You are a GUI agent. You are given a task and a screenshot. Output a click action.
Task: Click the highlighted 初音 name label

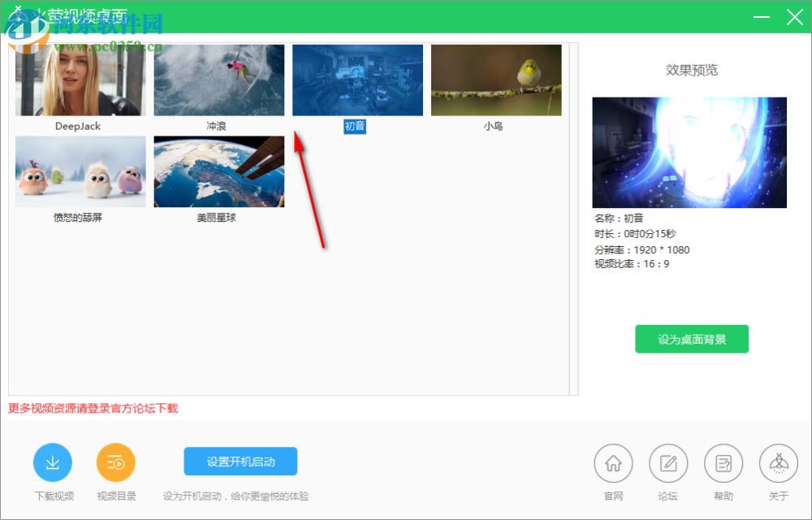point(355,127)
